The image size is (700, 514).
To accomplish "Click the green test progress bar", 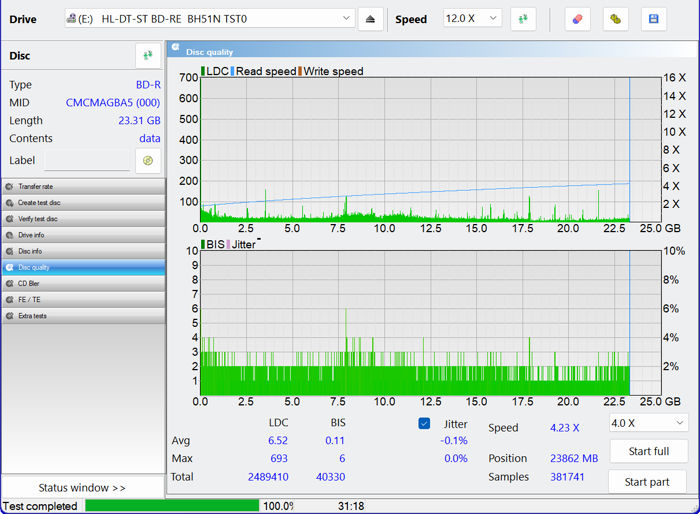I will click(172, 506).
